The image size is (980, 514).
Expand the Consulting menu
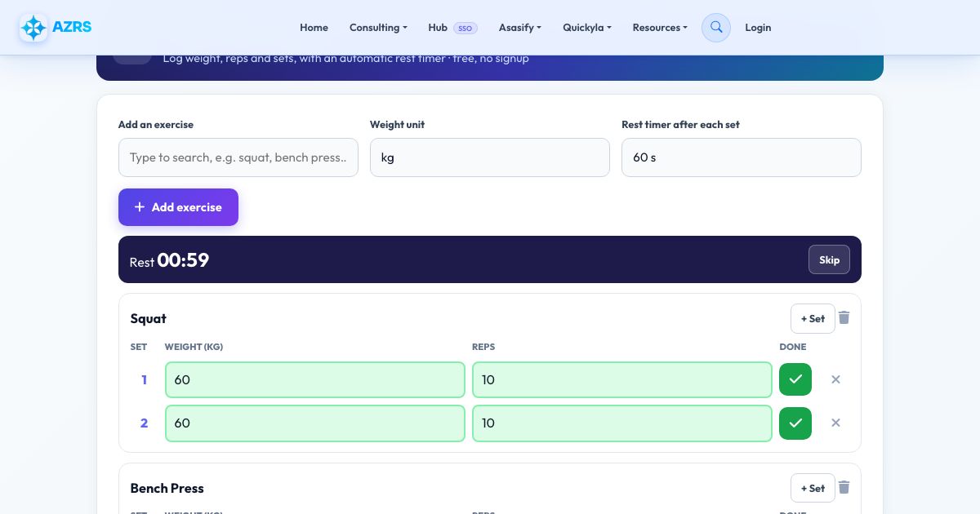(x=378, y=28)
